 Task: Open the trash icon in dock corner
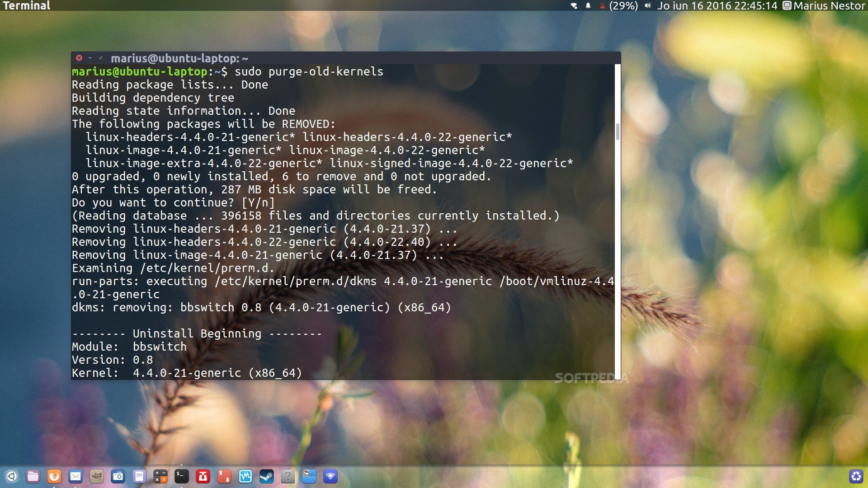point(856,476)
